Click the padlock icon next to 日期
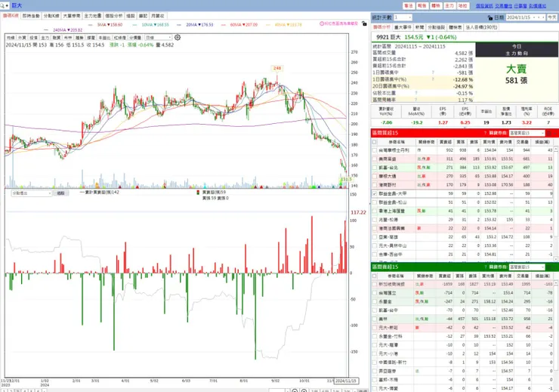This screenshot has height=392, width=559. click(x=490, y=17)
